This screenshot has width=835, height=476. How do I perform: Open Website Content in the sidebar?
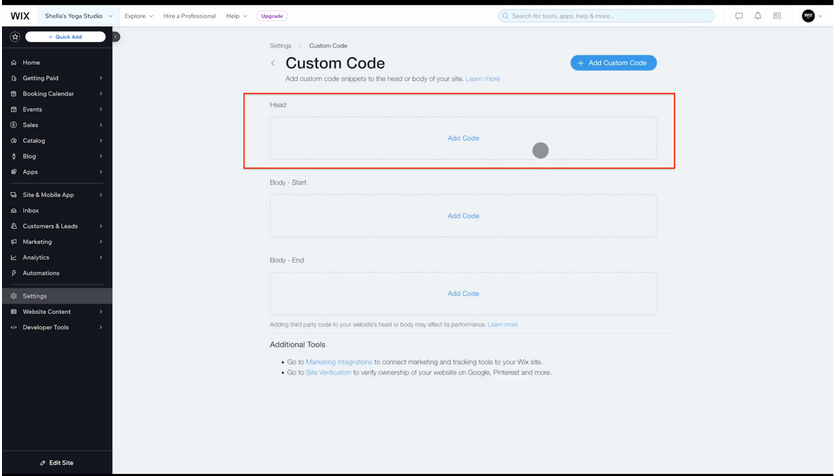(57, 312)
